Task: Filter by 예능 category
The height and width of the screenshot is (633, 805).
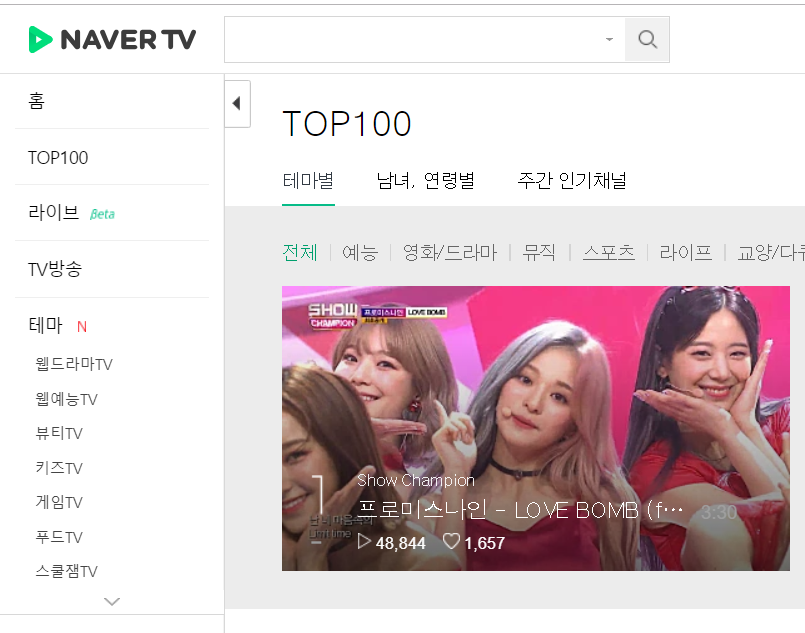Action: (360, 253)
